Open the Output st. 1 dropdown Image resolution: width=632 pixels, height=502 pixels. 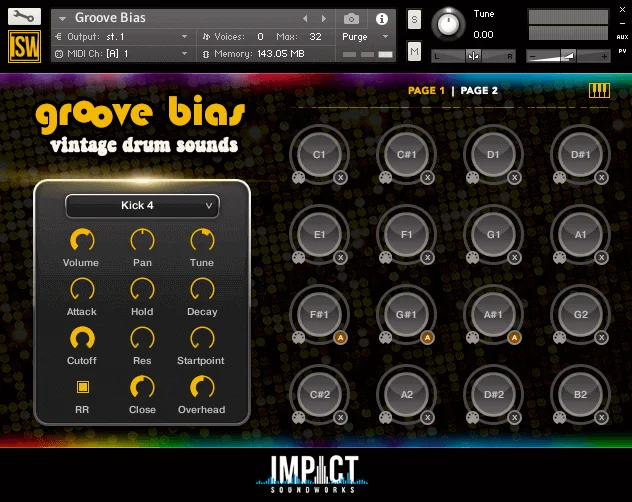121,37
